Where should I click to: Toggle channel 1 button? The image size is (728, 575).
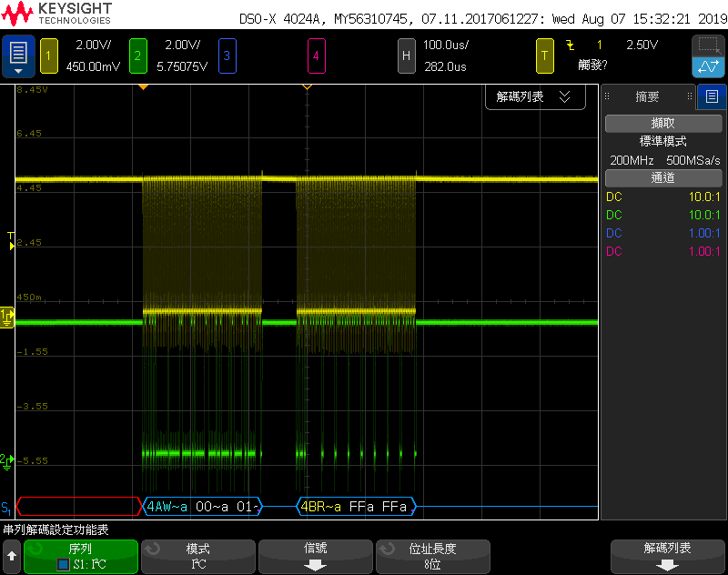click(x=49, y=56)
